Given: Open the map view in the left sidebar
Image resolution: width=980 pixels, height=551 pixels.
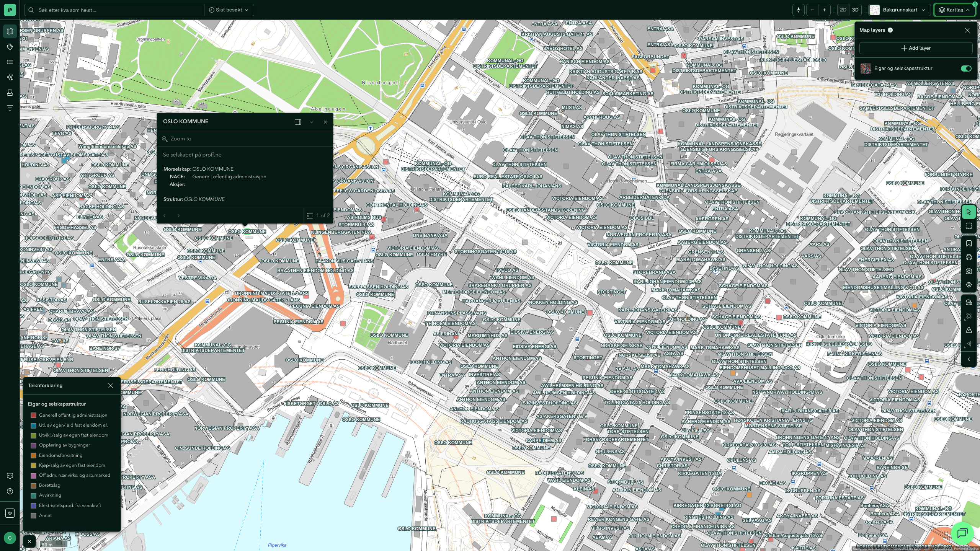Looking at the screenshot, I should click(x=10, y=31).
